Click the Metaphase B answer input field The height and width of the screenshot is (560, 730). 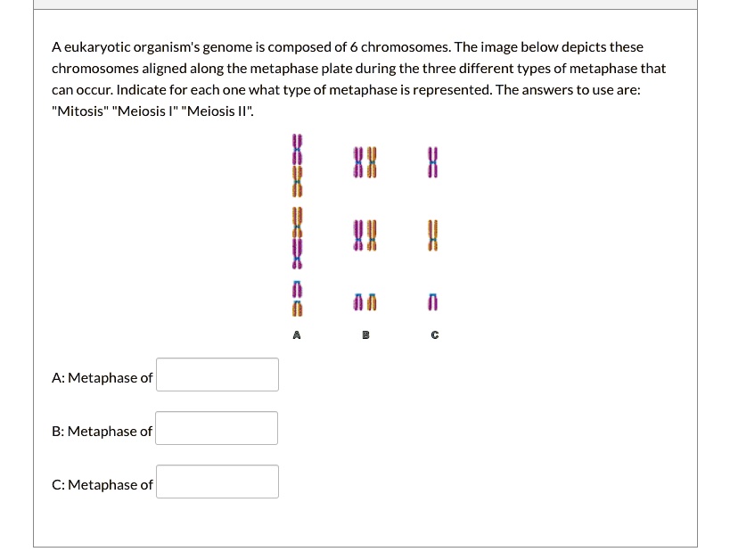[216, 428]
